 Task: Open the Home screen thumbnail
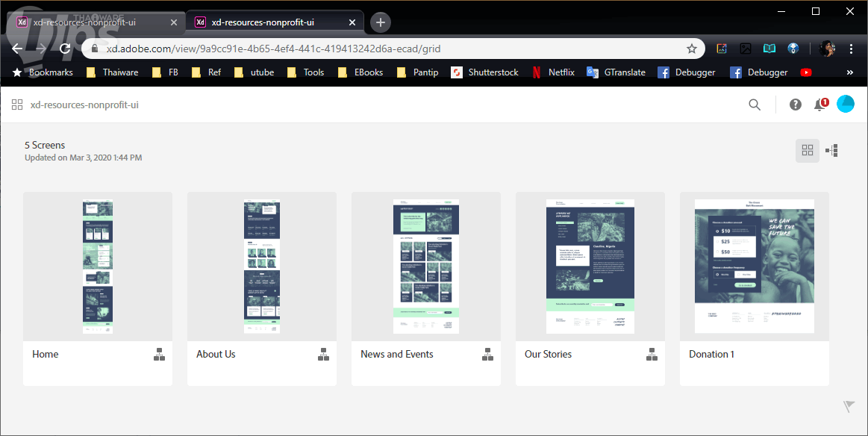point(98,267)
